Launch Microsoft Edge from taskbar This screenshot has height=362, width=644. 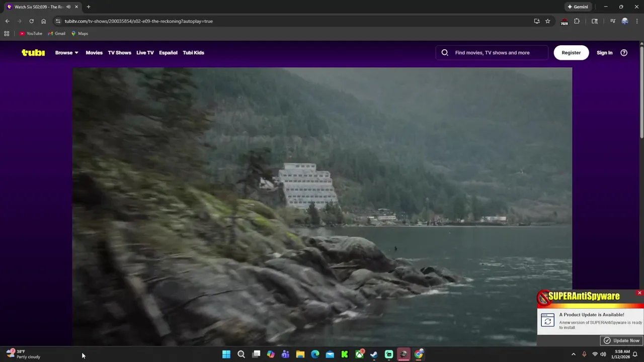(x=315, y=354)
